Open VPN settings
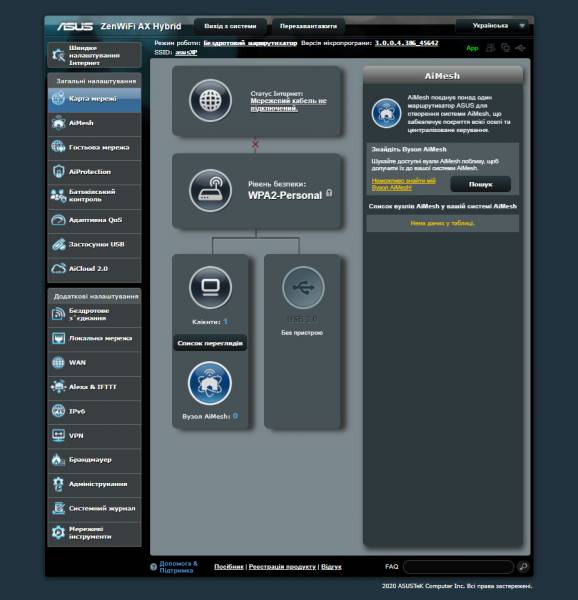The image size is (578, 600). point(94,436)
